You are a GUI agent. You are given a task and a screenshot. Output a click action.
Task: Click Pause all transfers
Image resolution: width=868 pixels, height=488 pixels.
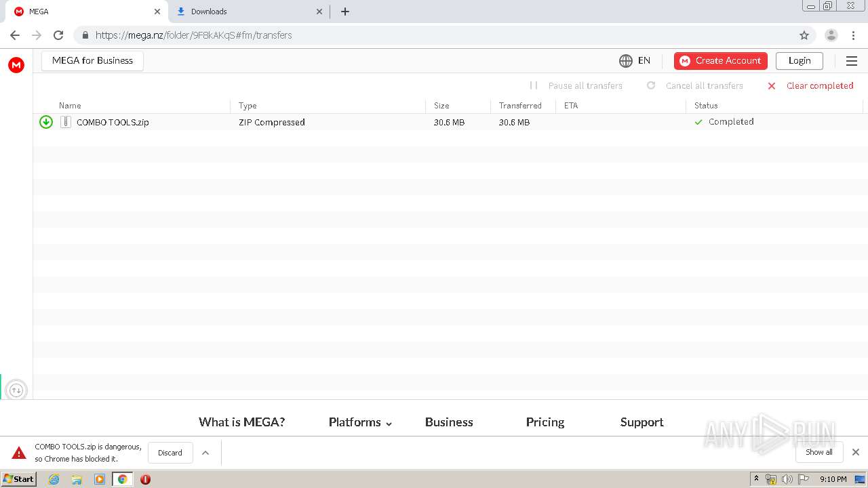pyautogui.click(x=576, y=85)
